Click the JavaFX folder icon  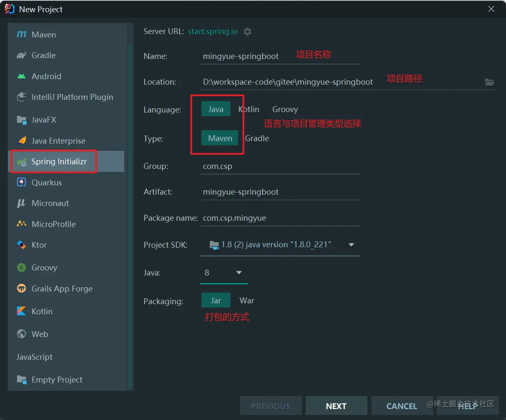21,120
